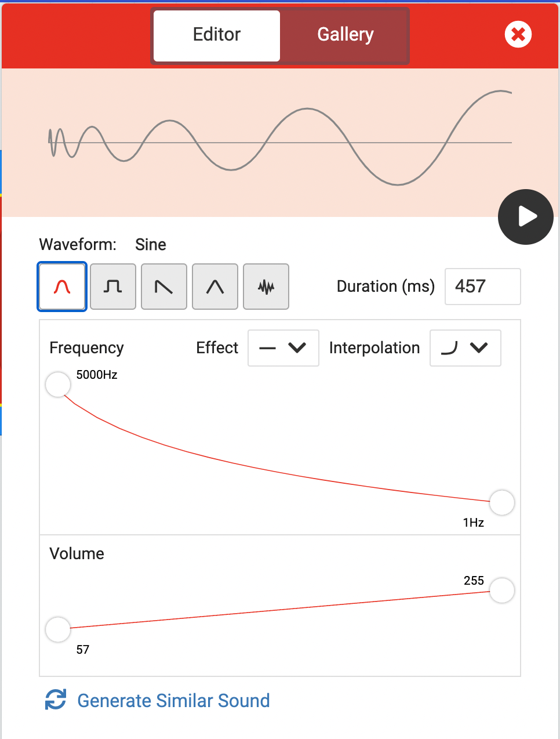Play the sound preview

click(526, 217)
